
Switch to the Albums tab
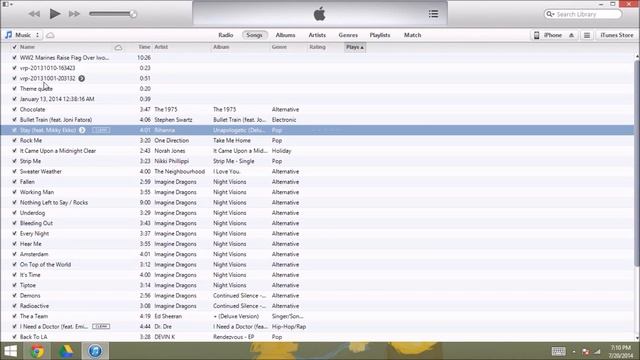coord(285,35)
